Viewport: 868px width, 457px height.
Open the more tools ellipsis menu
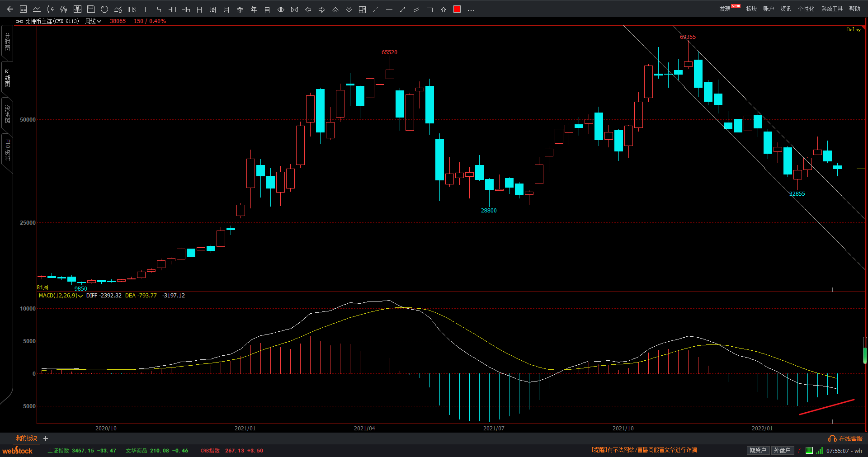471,9
